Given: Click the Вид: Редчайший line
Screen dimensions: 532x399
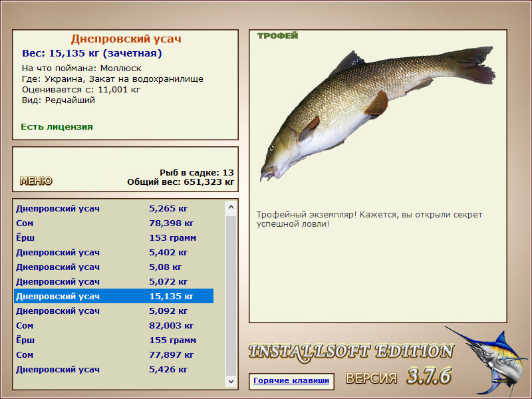Looking at the screenshot, I should click(x=59, y=100).
